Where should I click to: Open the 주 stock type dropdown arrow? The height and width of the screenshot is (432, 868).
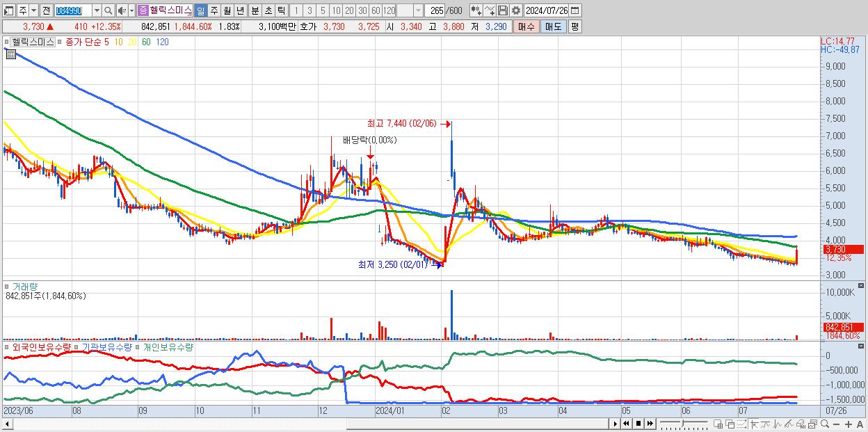pyautogui.click(x=33, y=10)
